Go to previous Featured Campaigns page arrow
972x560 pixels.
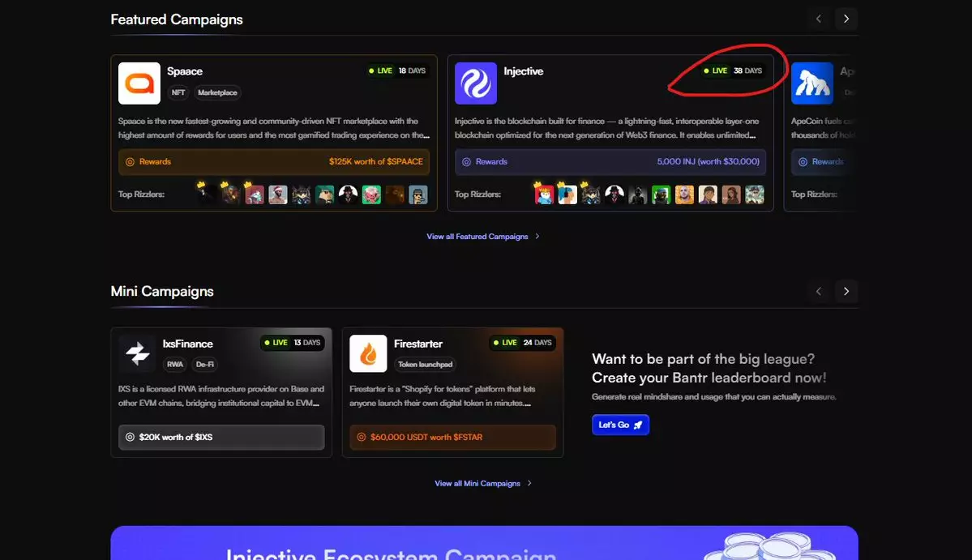(819, 19)
